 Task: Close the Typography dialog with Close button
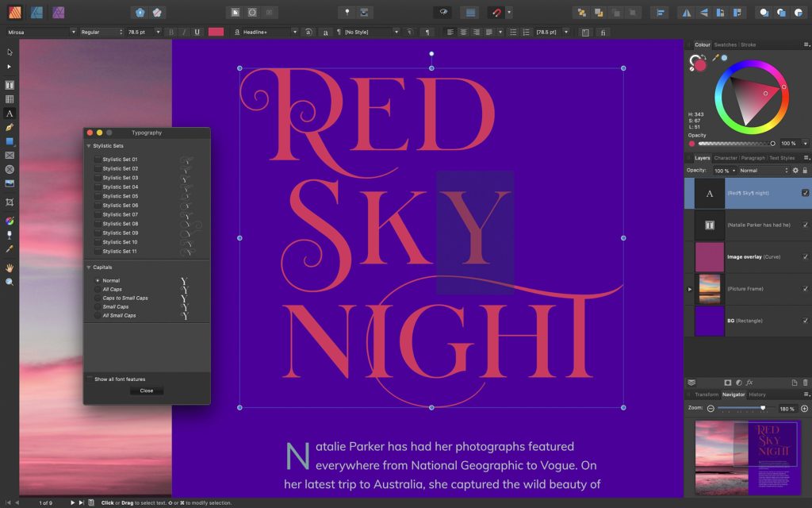[146, 391]
